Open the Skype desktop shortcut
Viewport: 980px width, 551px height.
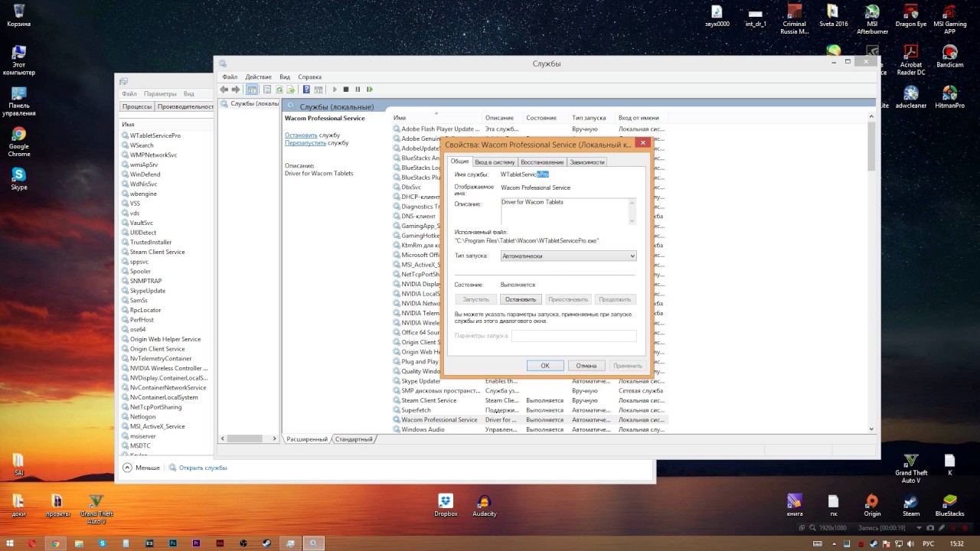(19, 179)
